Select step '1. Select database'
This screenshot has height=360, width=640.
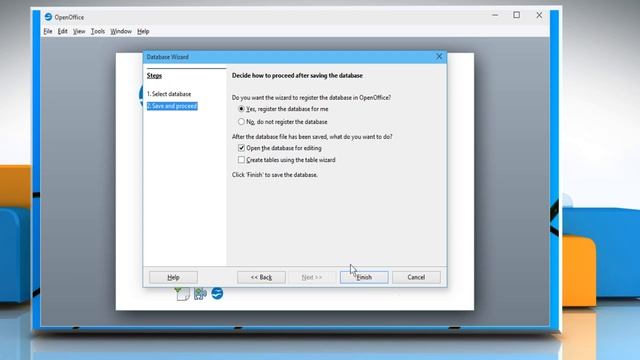169,94
